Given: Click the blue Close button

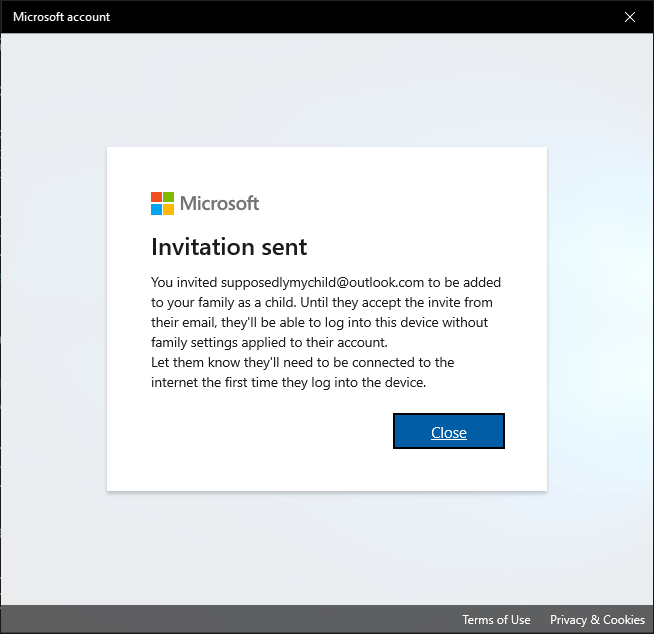Looking at the screenshot, I should tap(449, 431).
